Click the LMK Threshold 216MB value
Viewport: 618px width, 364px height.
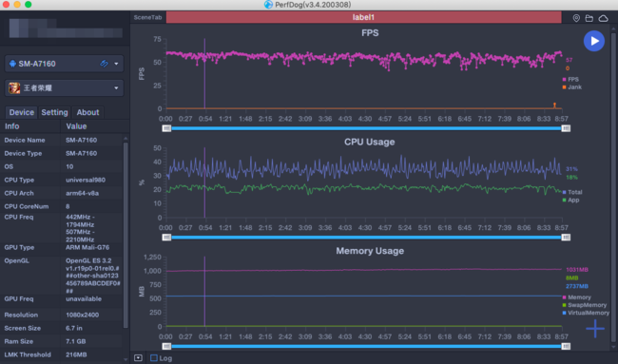(x=76, y=354)
